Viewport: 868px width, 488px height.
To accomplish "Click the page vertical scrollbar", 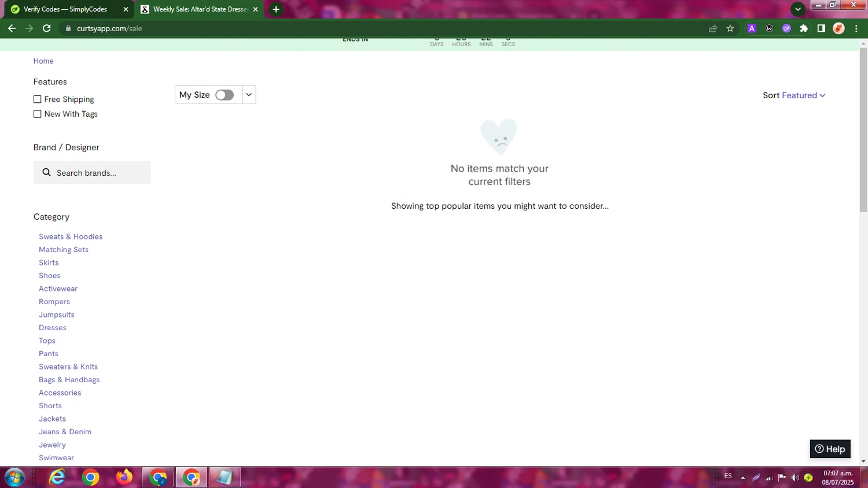I will tap(863, 130).
